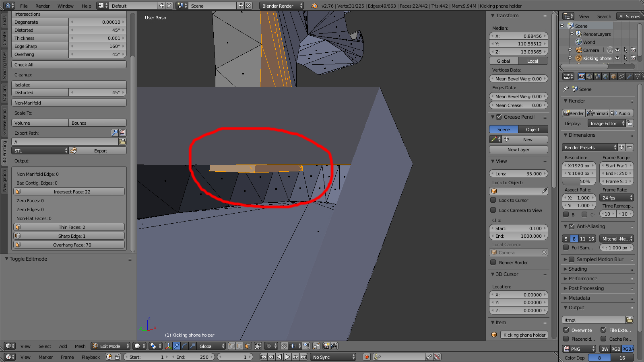Select intersecting faces icon beside Intersect Face
The image size is (644, 362).
point(18,192)
